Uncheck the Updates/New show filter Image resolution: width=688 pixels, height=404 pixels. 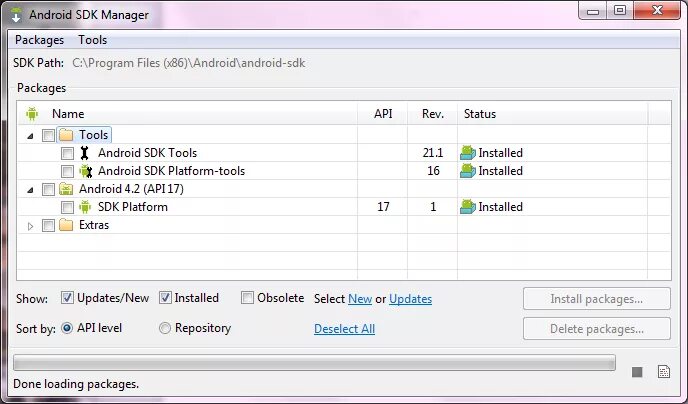point(67,298)
